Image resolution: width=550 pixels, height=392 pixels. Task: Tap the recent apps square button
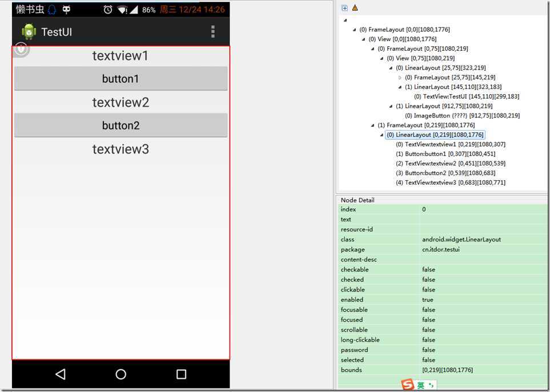click(181, 374)
